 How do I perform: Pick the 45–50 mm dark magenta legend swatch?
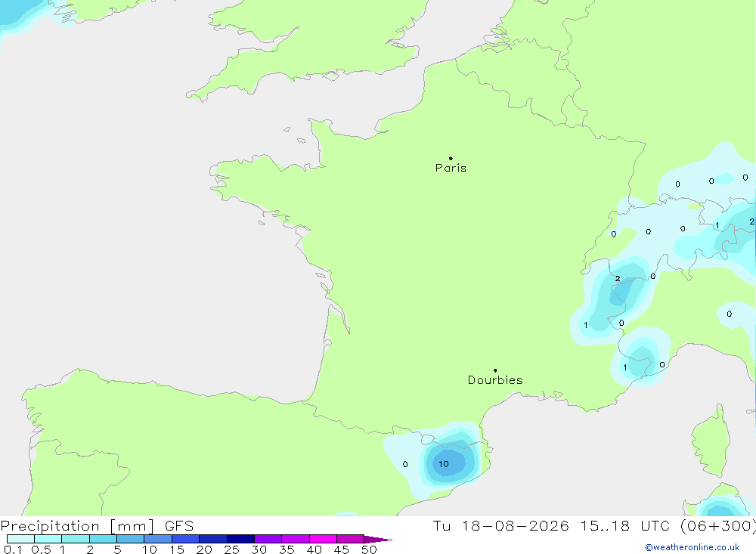click(x=351, y=539)
